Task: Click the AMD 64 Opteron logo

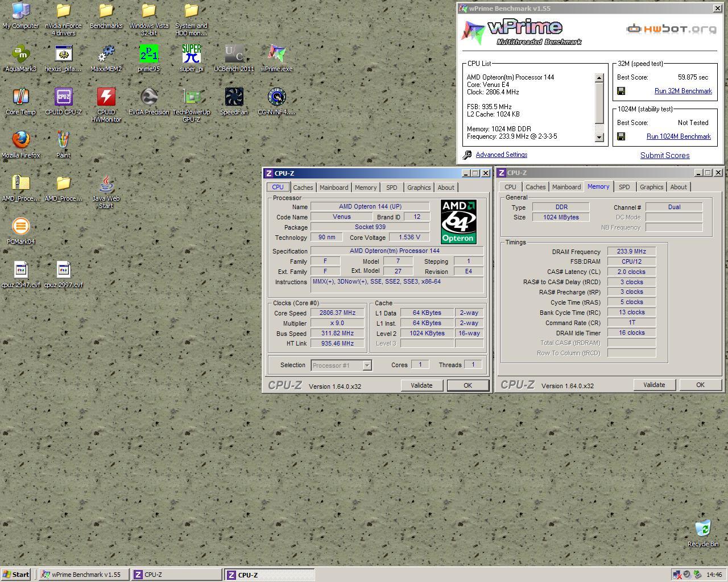Action: point(458,221)
